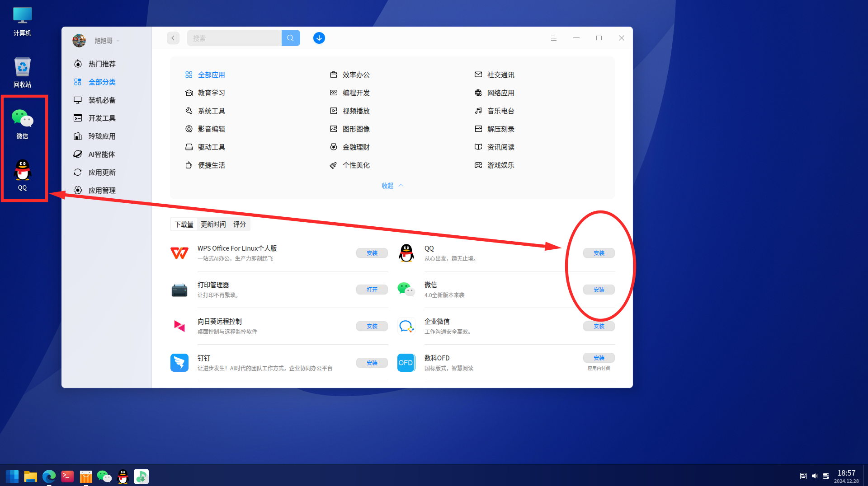Open the volume control in tray
Viewport: 868px width, 486px height.
click(x=815, y=476)
